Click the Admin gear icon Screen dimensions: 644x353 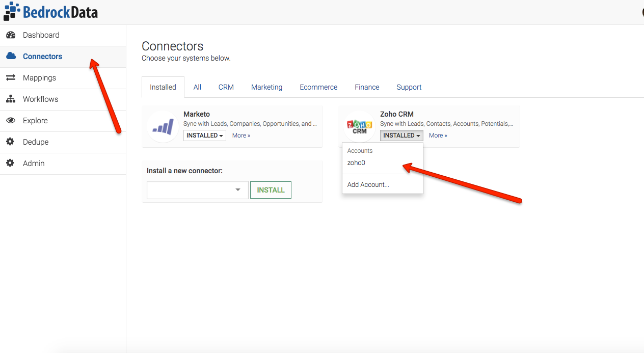coord(10,164)
